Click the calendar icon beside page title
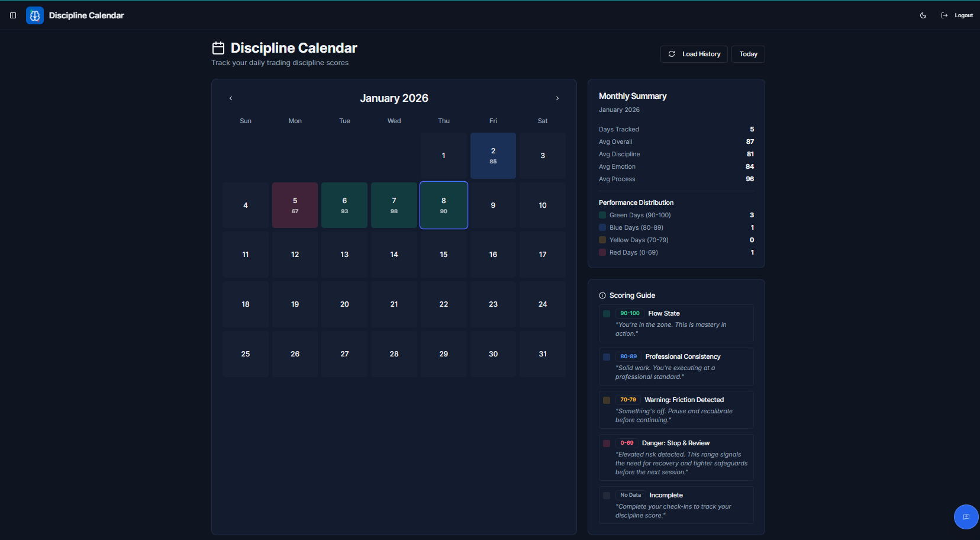This screenshot has width=980, height=540. coord(218,48)
